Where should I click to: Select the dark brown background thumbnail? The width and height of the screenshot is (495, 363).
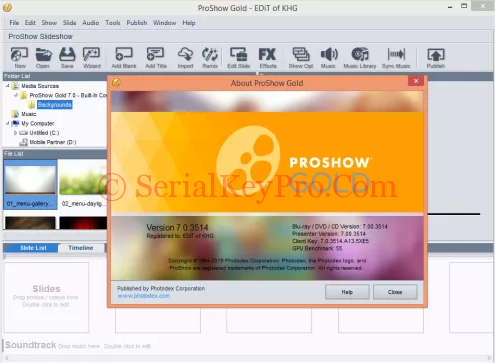tap(30, 223)
